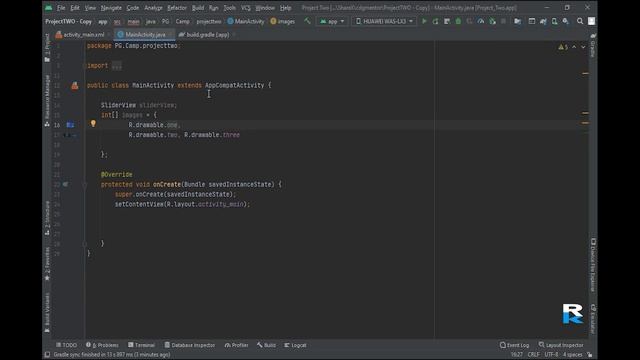
Task: Click the ProjectTWO - Copy breadcrumb
Action: click(69, 21)
